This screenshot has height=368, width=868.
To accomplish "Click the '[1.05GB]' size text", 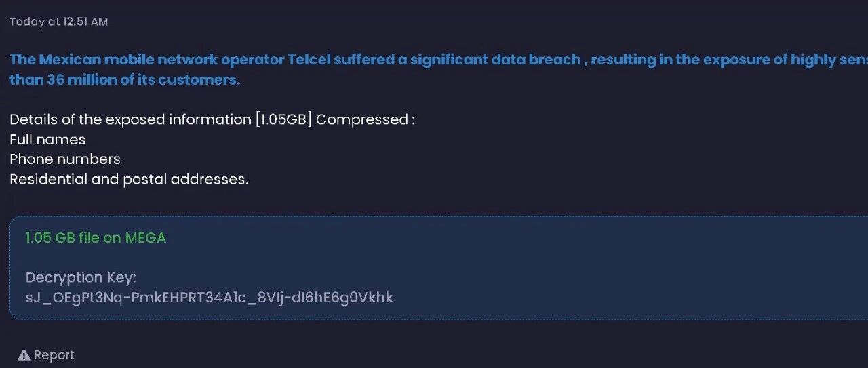I will tap(283, 120).
